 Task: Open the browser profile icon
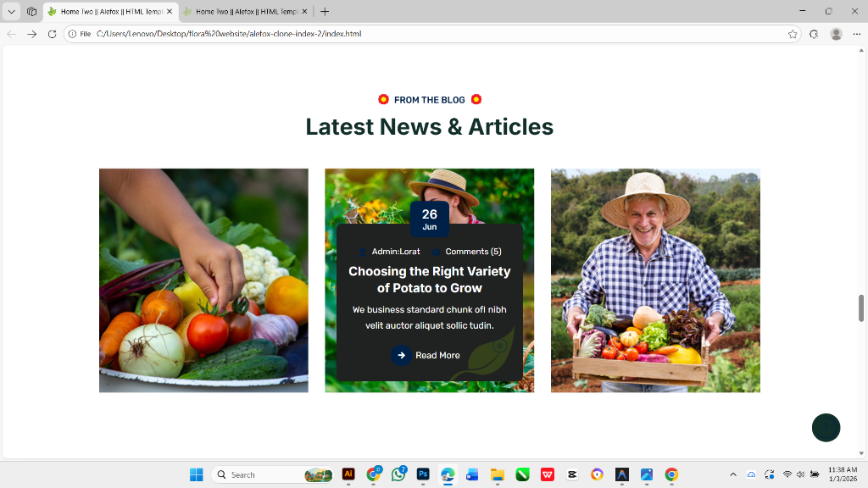(x=836, y=34)
